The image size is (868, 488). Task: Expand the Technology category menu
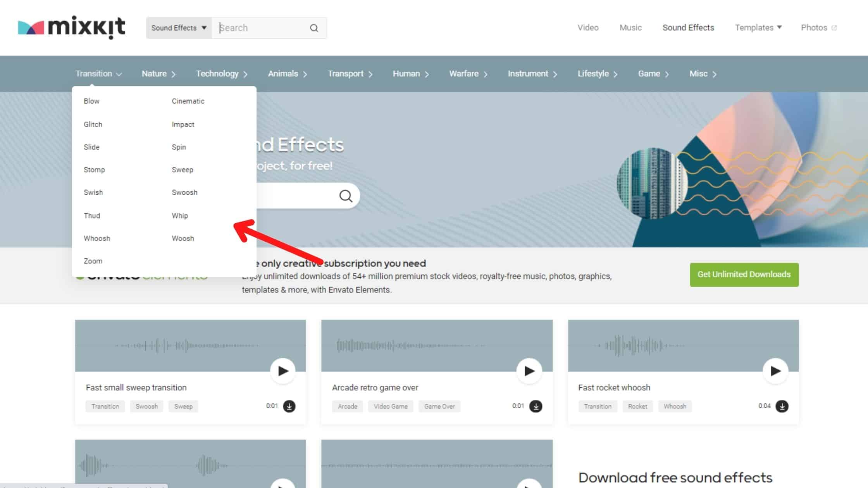coord(222,73)
